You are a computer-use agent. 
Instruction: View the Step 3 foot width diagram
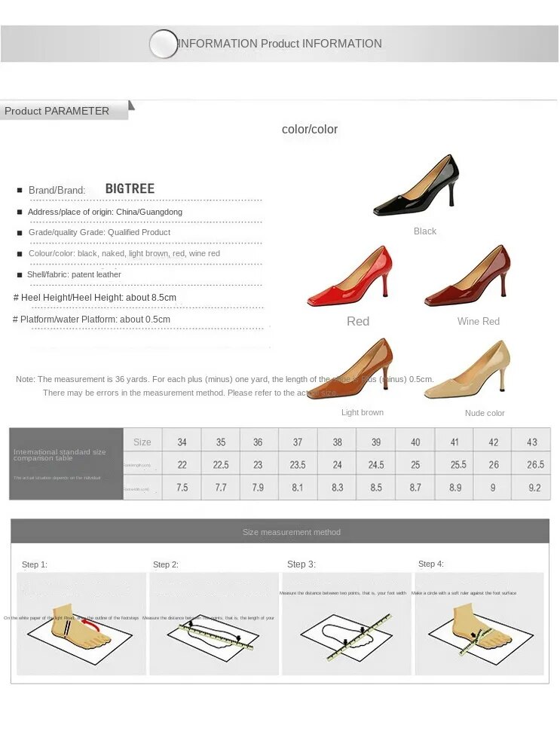tap(347, 623)
